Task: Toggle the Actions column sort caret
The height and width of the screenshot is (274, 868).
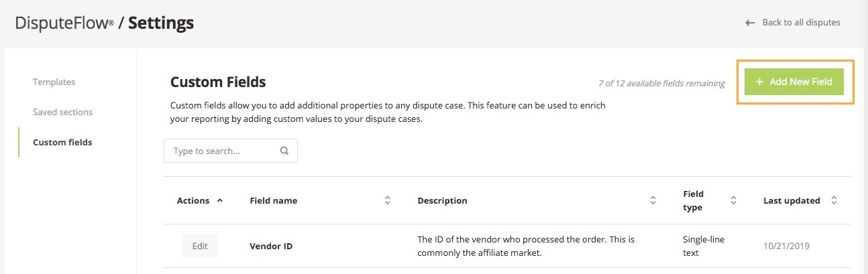Action: click(x=220, y=200)
